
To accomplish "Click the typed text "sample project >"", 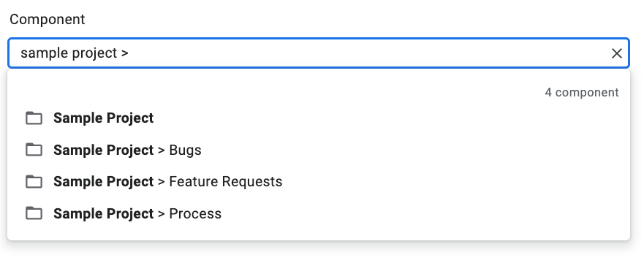I will (75, 53).
